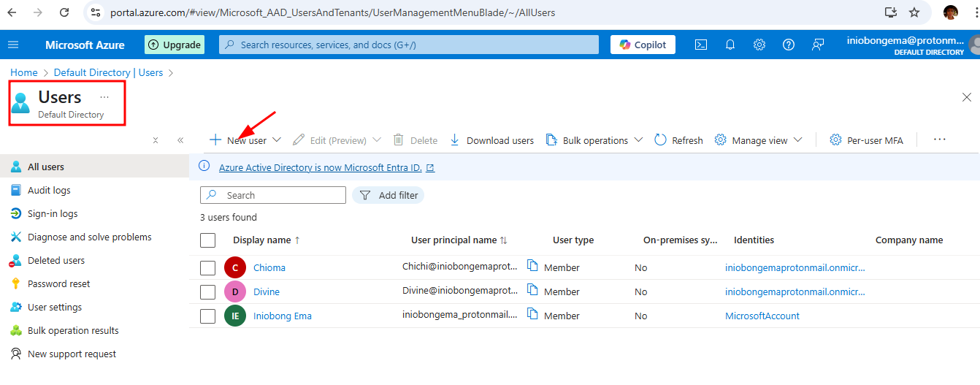The width and height of the screenshot is (980, 385).
Task: Click Azure Active Directory is now Microsoft Entra ID link
Action: click(321, 167)
